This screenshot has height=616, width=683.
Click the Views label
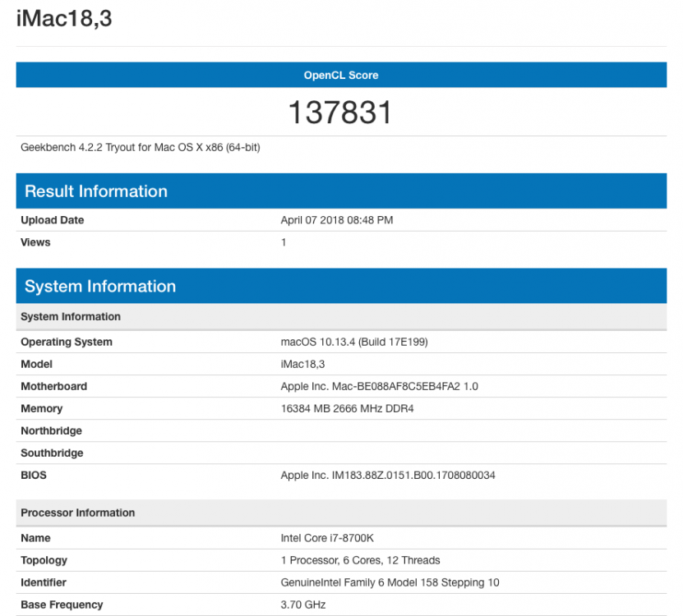(35, 242)
